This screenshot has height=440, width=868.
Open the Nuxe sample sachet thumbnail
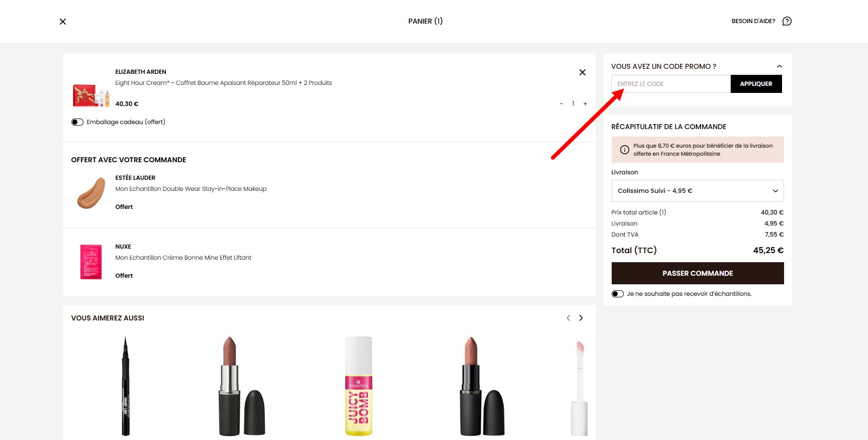tap(91, 262)
